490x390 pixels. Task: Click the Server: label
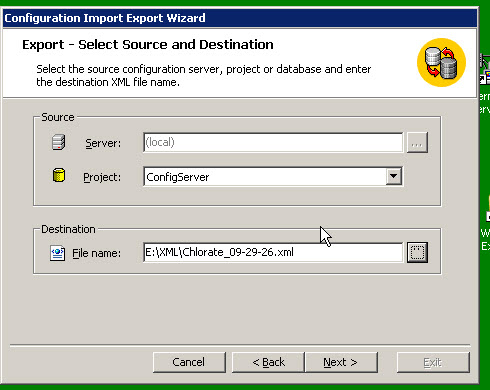pos(103,143)
